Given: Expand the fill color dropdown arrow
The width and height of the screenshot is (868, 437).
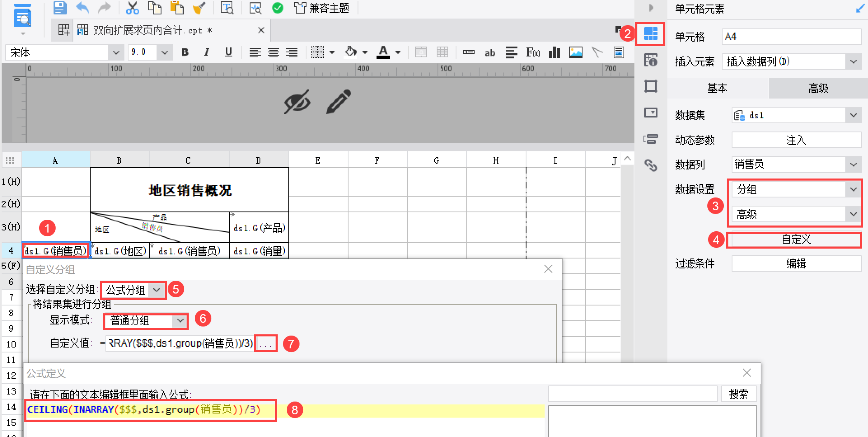Looking at the screenshot, I should [365, 52].
